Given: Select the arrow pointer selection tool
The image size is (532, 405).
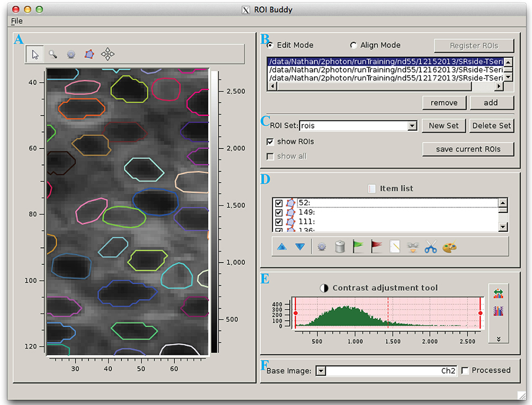Looking at the screenshot, I should pos(35,54).
